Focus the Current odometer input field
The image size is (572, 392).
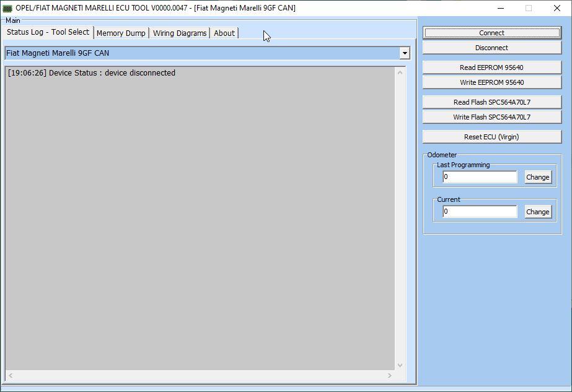480,212
